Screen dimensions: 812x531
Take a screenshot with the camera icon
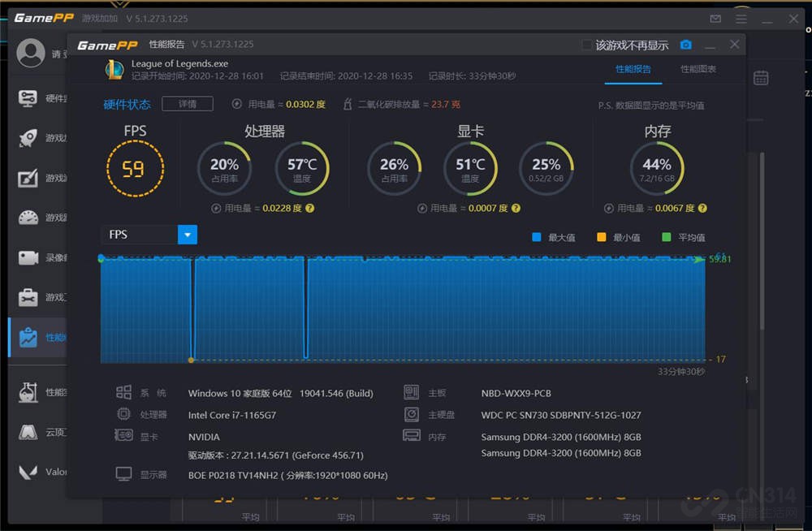(x=685, y=45)
